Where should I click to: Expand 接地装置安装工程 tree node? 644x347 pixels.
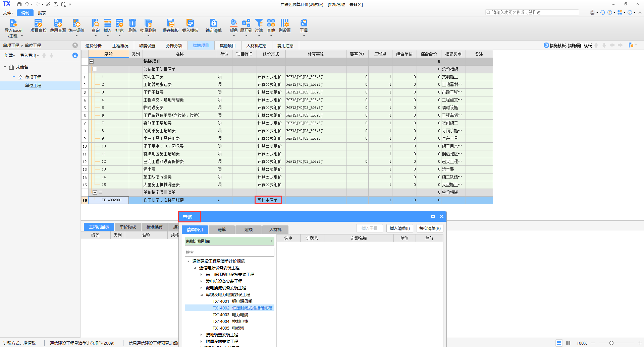201,335
